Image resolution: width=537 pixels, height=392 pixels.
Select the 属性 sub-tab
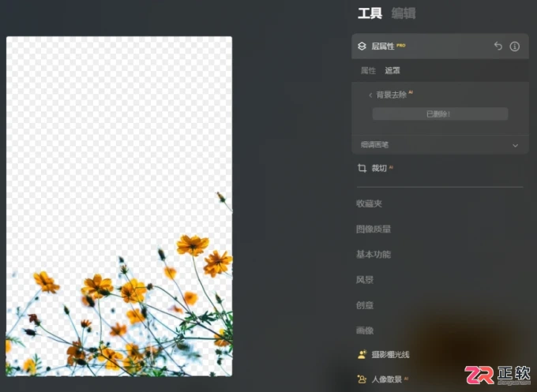(368, 70)
